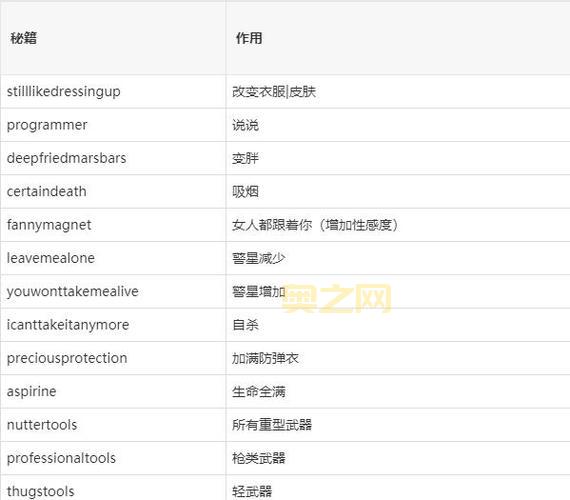This screenshot has height=500, width=570.
Task: Click the icanttakeitanymore cheat code
Action: (68, 325)
